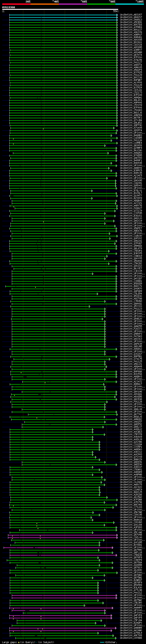Select label UniRef100_P41125
Screen dimensions: 146x644
(x=131, y=361)
